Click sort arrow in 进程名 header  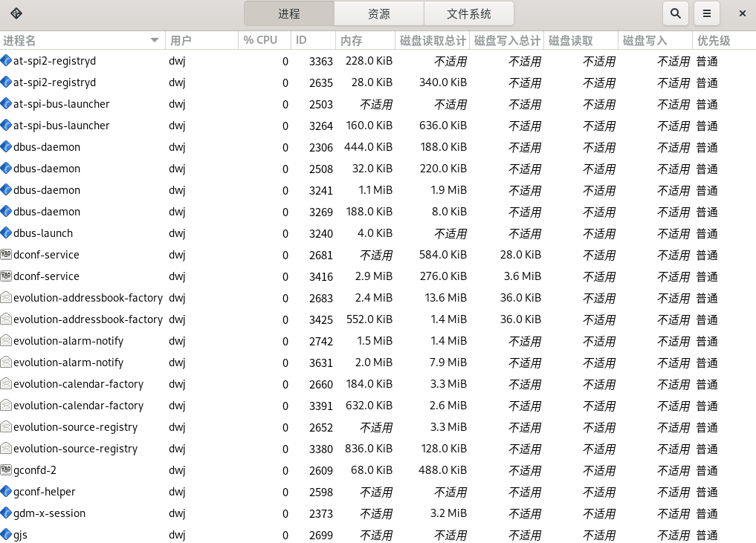(x=155, y=40)
